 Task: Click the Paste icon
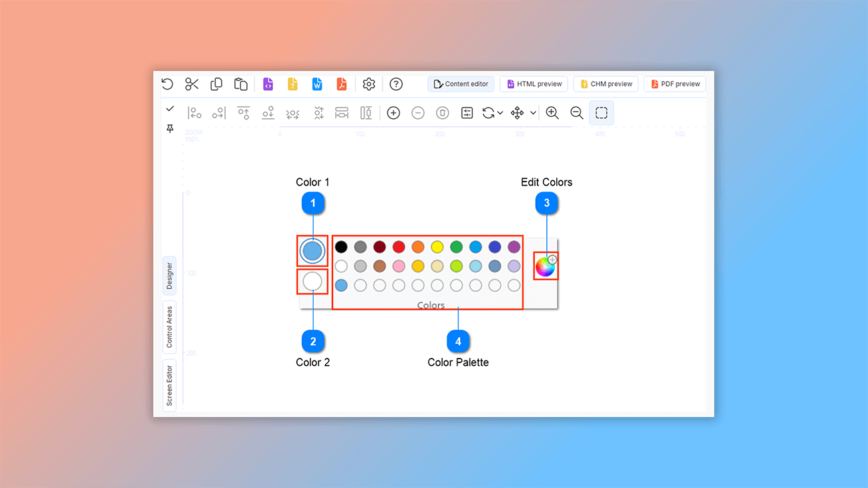[240, 84]
